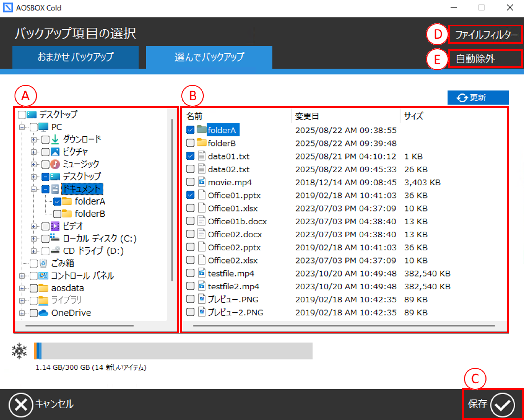
Task: Click the Control Panel icon in tree
Action: pyautogui.click(x=43, y=276)
